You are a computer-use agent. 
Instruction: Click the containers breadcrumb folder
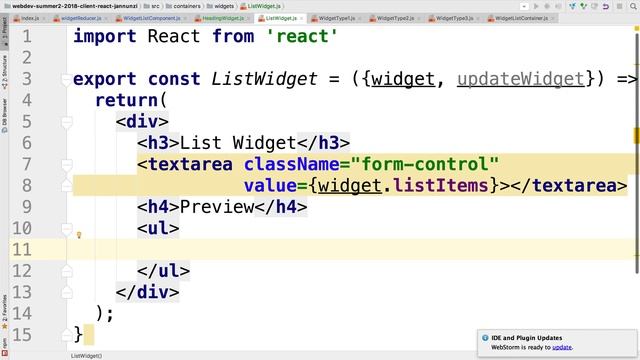(x=183, y=6)
